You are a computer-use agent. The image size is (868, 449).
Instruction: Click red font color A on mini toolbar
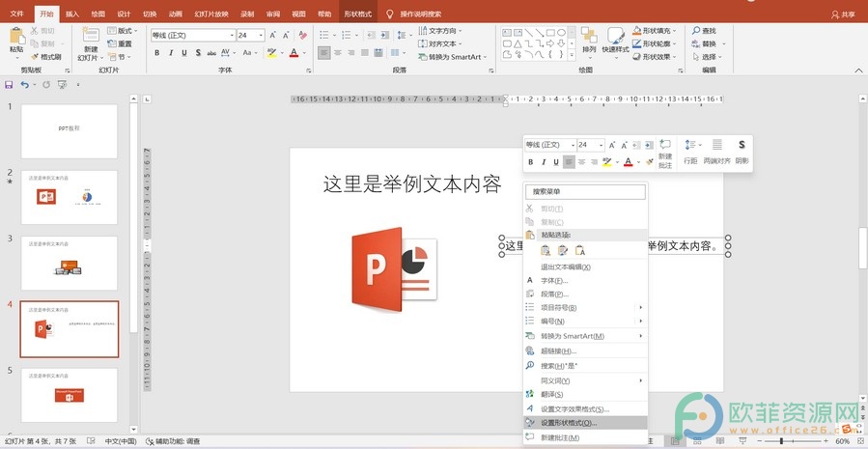(x=628, y=162)
